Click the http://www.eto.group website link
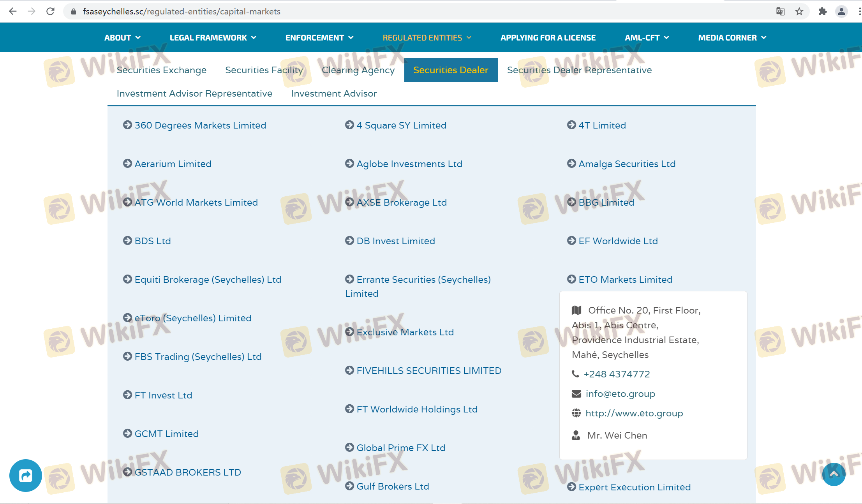Image resolution: width=862 pixels, height=504 pixels. coord(634,413)
